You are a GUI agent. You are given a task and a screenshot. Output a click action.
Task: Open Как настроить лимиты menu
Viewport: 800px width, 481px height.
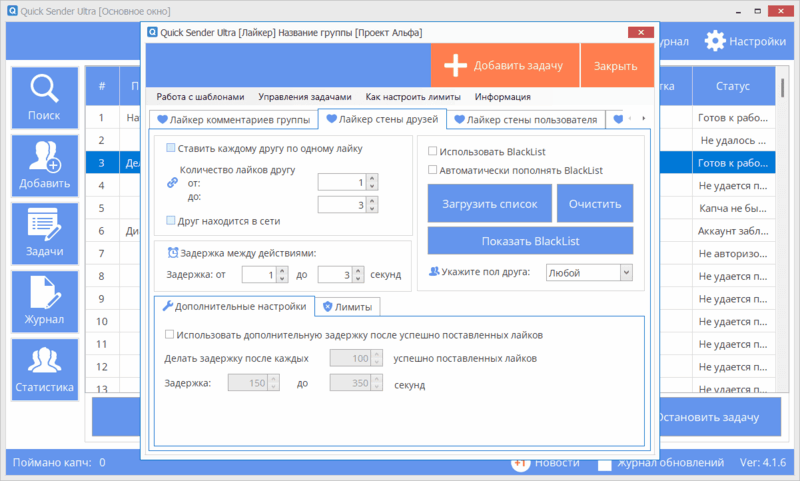tap(413, 96)
